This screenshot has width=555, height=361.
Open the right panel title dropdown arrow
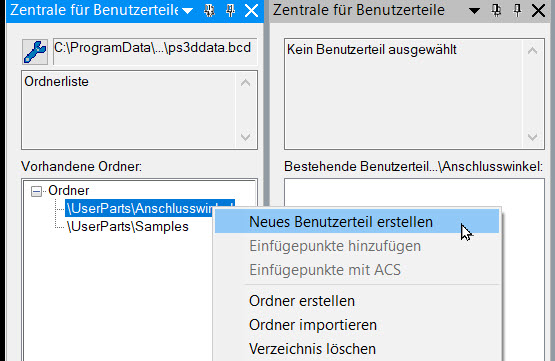(x=474, y=11)
